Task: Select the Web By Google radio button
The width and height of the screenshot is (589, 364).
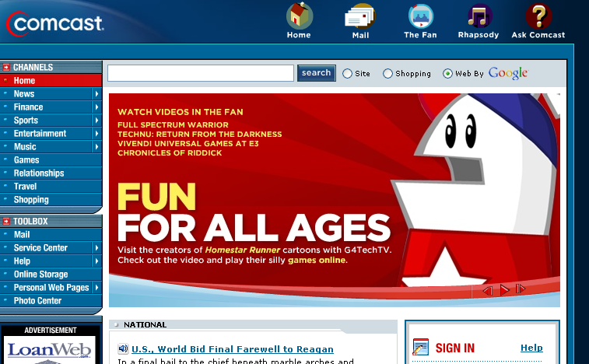Action: pos(447,74)
